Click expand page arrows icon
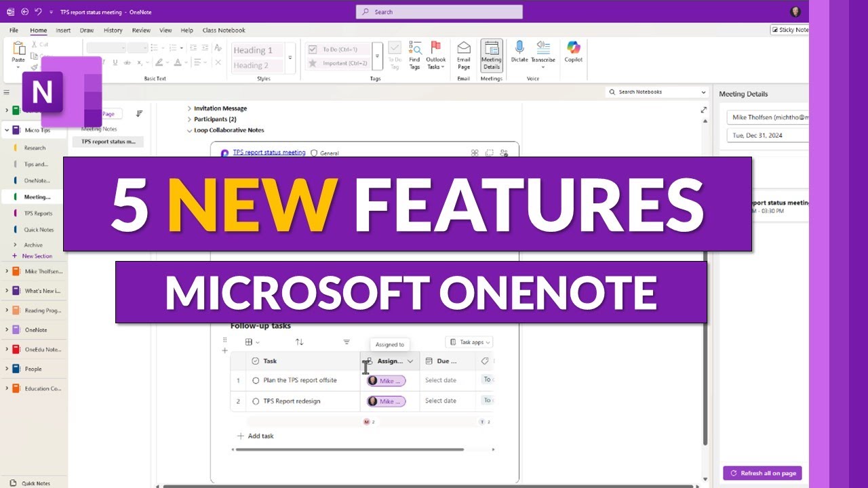 click(703, 110)
